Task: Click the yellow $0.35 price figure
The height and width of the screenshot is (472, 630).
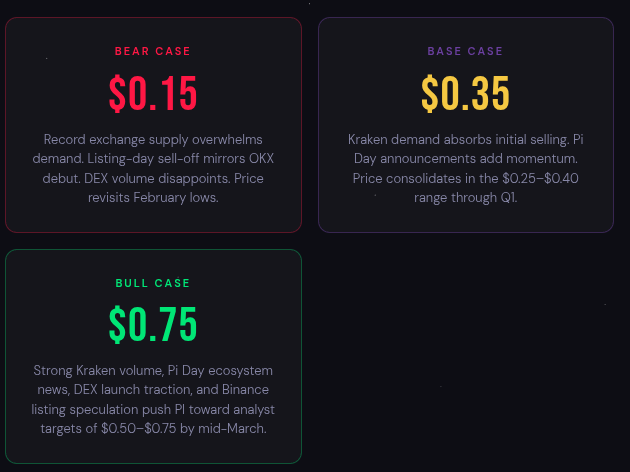Action: point(465,94)
